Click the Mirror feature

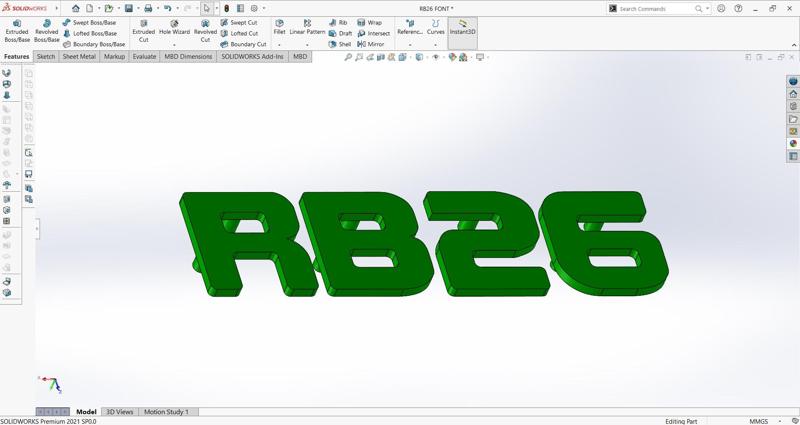pyautogui.click(x=371, y=44)
